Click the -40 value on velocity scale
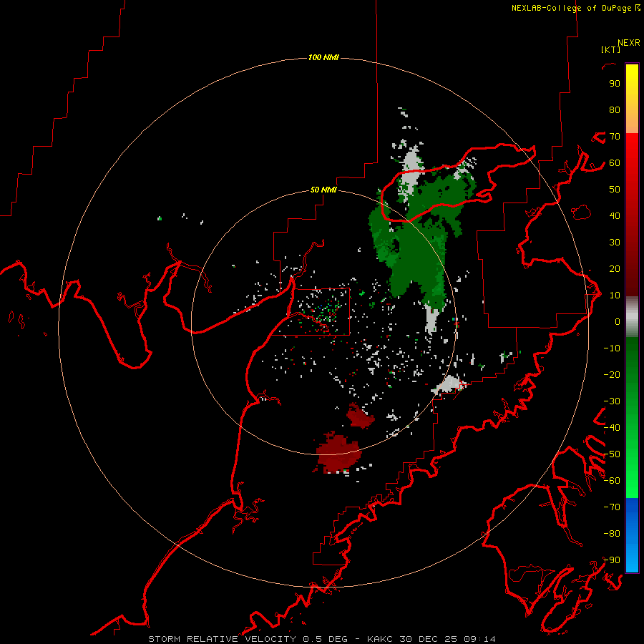The height and width of the screenshot is (644, 644). click(612, 428)
